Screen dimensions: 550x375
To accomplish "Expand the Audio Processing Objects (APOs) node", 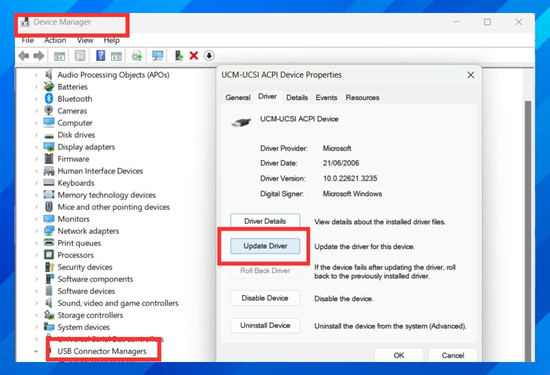I will point(36,75).
